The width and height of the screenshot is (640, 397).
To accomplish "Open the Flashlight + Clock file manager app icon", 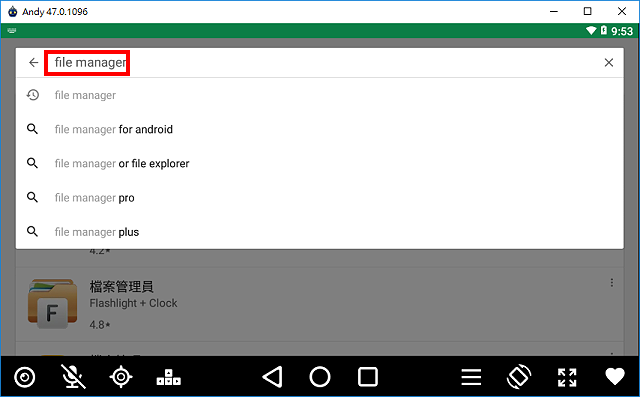I will point(53,304).
